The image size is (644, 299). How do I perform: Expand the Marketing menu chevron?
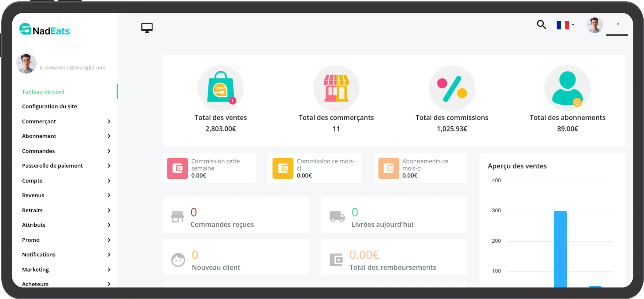[109, 270]
